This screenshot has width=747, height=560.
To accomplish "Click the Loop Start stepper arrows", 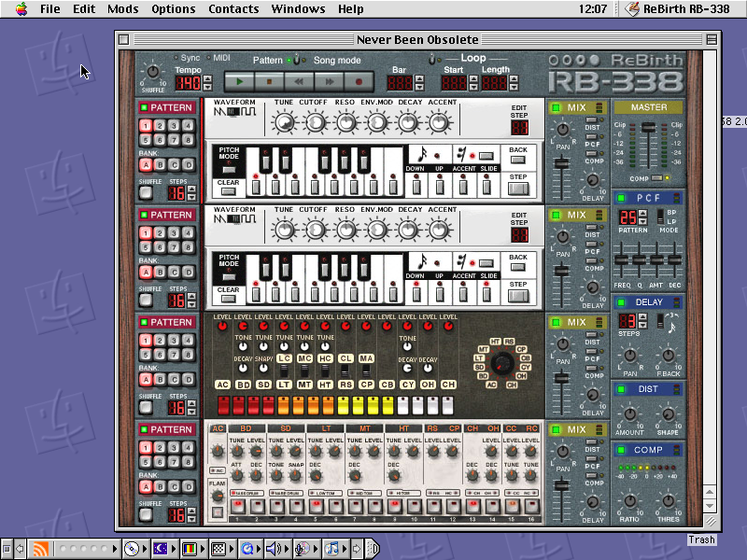I will click(473, 83).
